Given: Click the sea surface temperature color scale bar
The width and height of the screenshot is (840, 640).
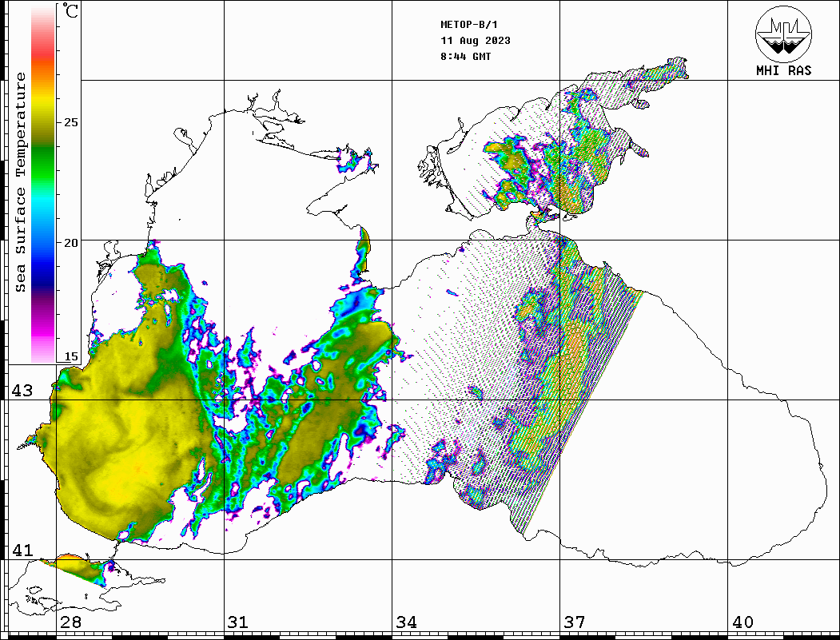Looking at the screenshot, I should 43,183.
